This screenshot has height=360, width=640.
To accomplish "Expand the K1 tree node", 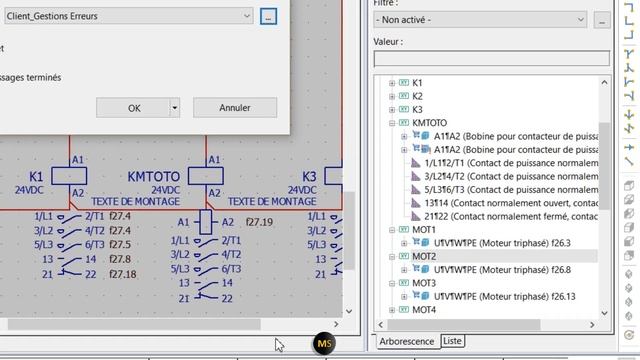I will pos(392,83).
